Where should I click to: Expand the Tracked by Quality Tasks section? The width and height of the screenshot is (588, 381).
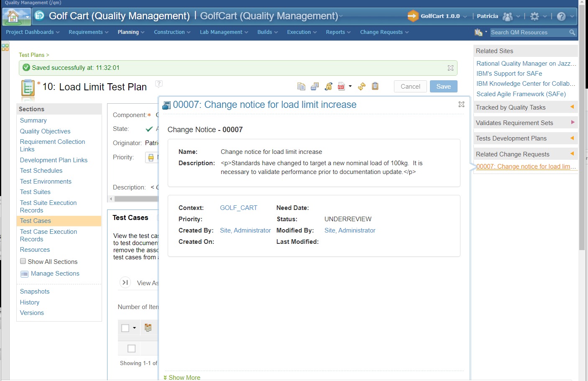click(x=572, y=107)
